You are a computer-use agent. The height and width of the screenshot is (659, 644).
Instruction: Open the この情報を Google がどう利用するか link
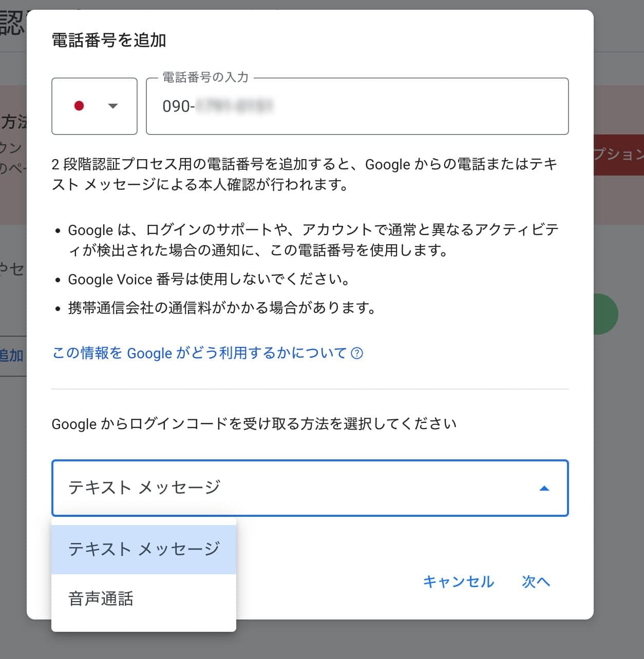[x=200, y=353]
